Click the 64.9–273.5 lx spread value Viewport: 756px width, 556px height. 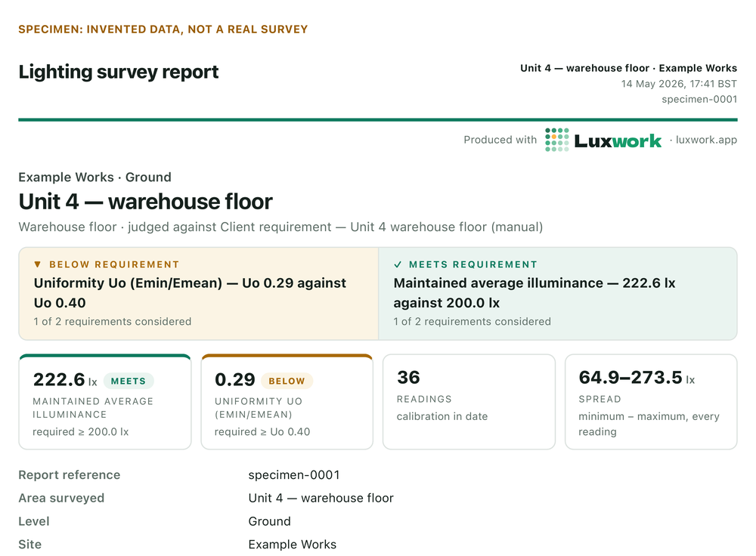637,378
